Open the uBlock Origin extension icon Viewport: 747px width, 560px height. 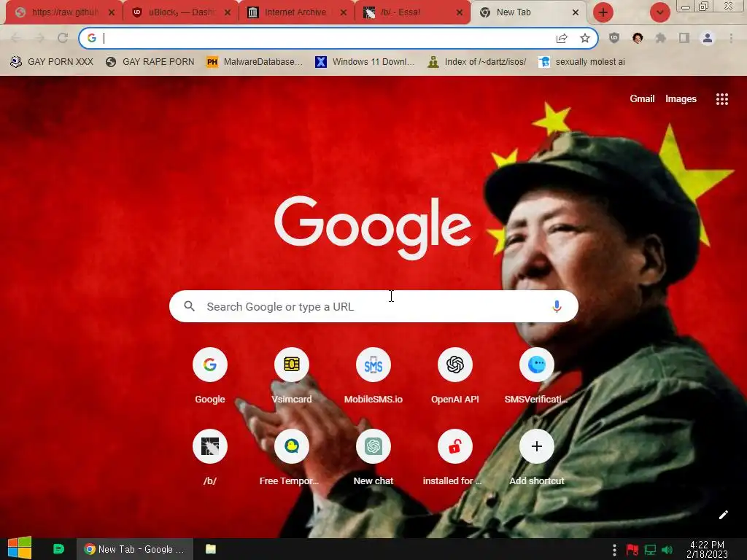[x=614, y=38]
